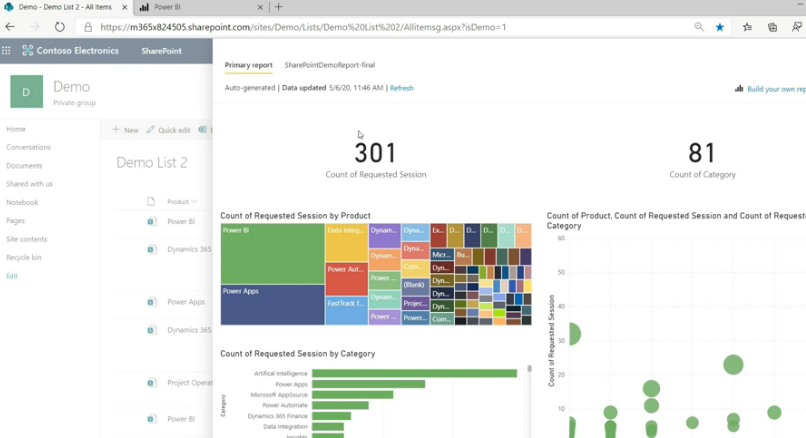806x438 pixels.
Task: Open Conversations in left nav
Action: click(28, 147)
